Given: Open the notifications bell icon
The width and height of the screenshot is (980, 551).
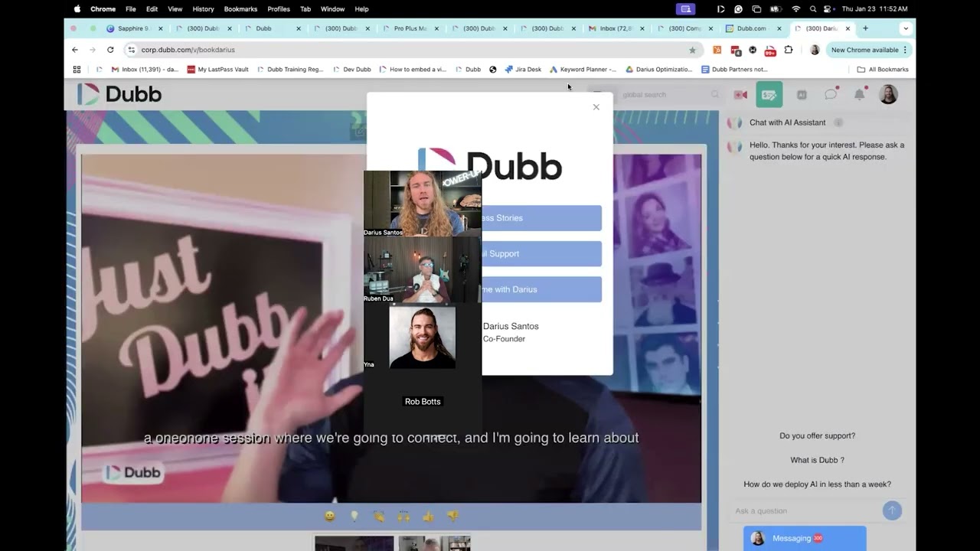Looking at the screenshot, I should tap(860, 95).
